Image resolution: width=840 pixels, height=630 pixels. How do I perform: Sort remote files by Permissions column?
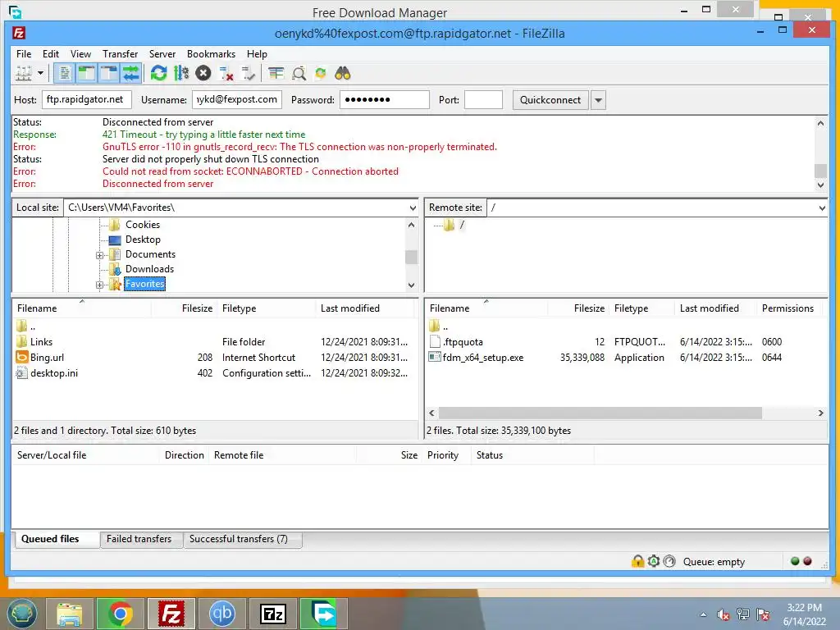787,308
